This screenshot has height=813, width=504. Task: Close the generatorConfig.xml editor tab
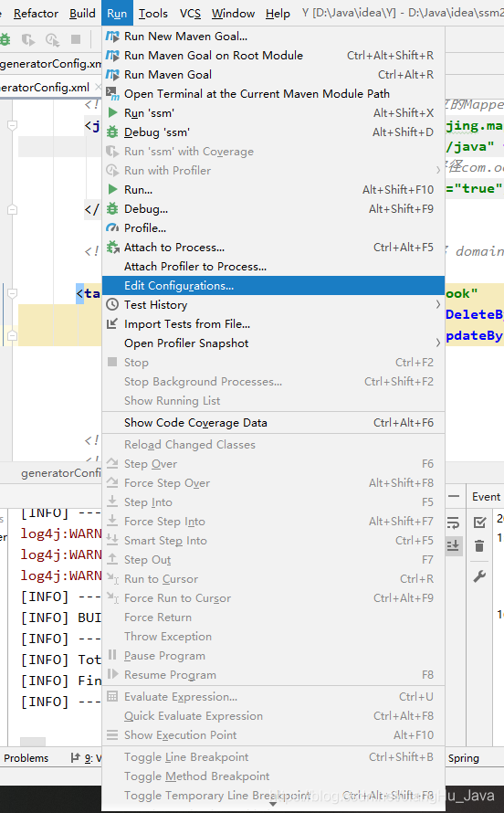tap(98, 87)
